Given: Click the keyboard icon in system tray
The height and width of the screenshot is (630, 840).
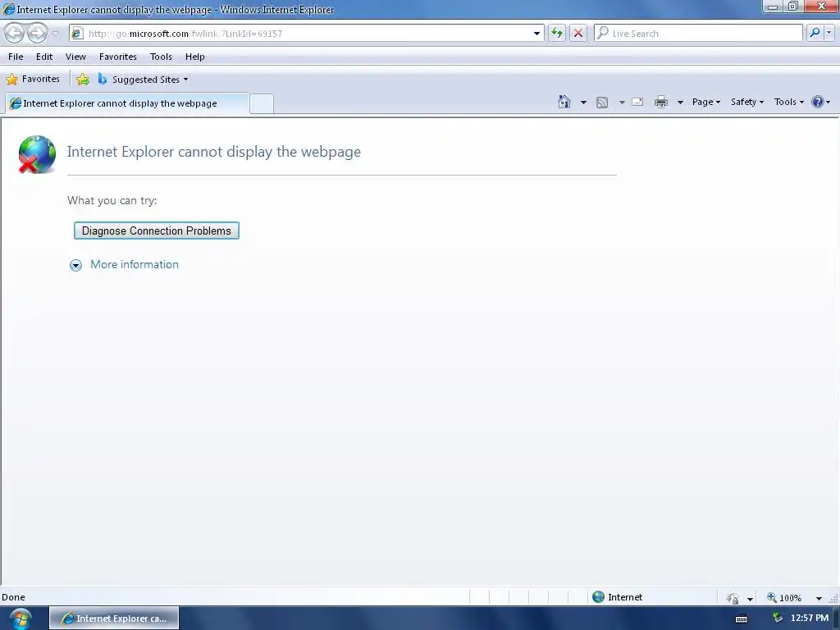Looking at the screenshot, I should [x=742, y=619].
